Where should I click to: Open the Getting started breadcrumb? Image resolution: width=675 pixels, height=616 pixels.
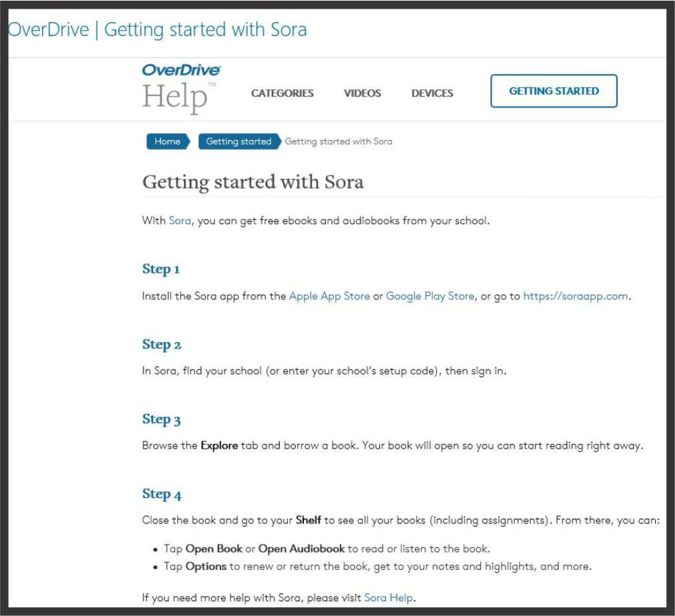[239, 141]
